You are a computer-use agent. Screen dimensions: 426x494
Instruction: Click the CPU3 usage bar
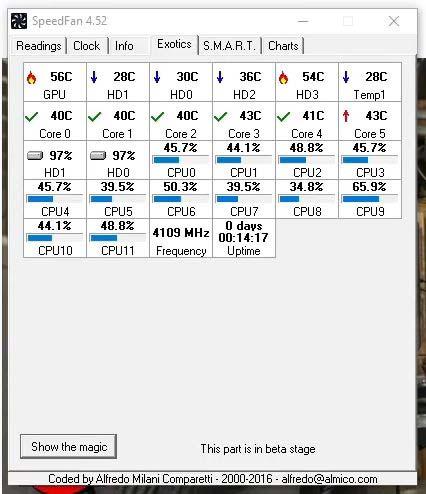(x=370, y=160)
